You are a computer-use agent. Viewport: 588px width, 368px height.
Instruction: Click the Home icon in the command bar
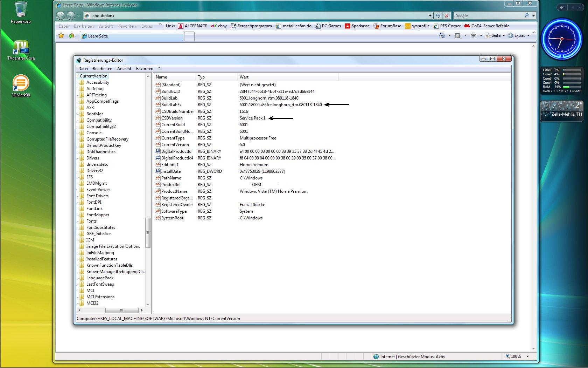coord(442,35)
